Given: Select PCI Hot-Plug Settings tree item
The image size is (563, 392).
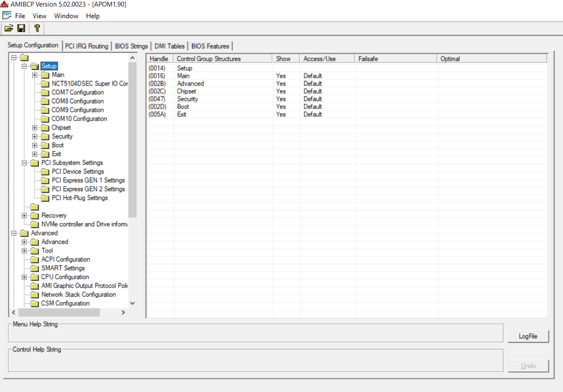Looking at the screenshot, I should (80, 198).
